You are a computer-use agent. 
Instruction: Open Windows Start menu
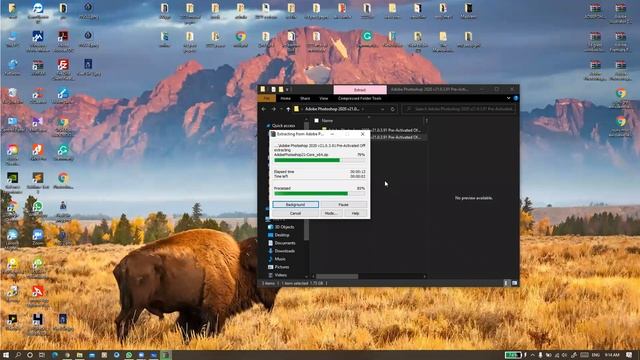coord(6,355)
